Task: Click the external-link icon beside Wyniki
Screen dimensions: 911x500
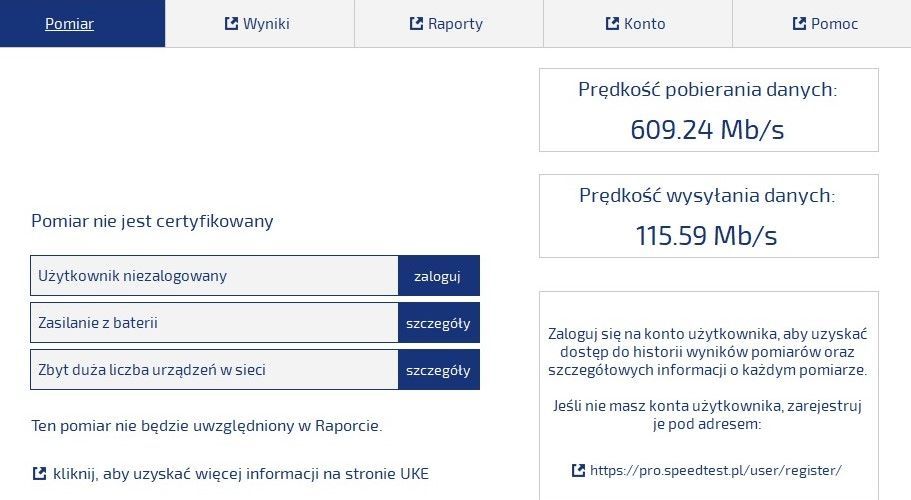Action: 232,23
